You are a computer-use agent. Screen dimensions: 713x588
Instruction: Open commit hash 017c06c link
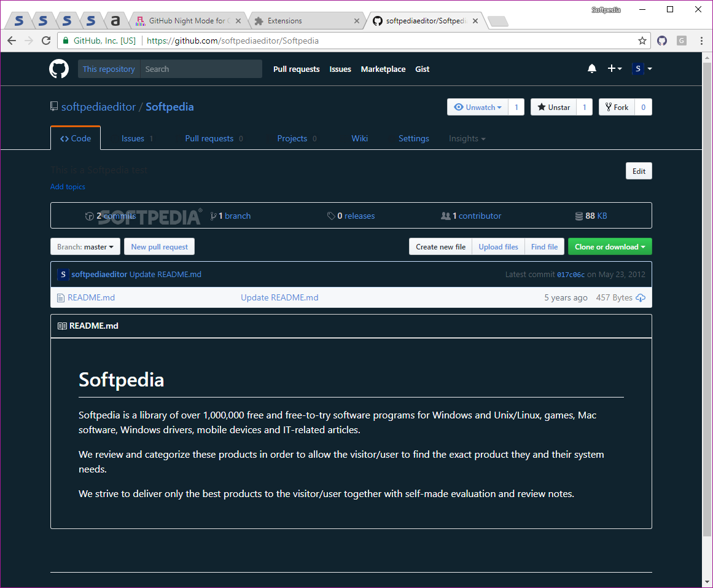tap(571, 275)
